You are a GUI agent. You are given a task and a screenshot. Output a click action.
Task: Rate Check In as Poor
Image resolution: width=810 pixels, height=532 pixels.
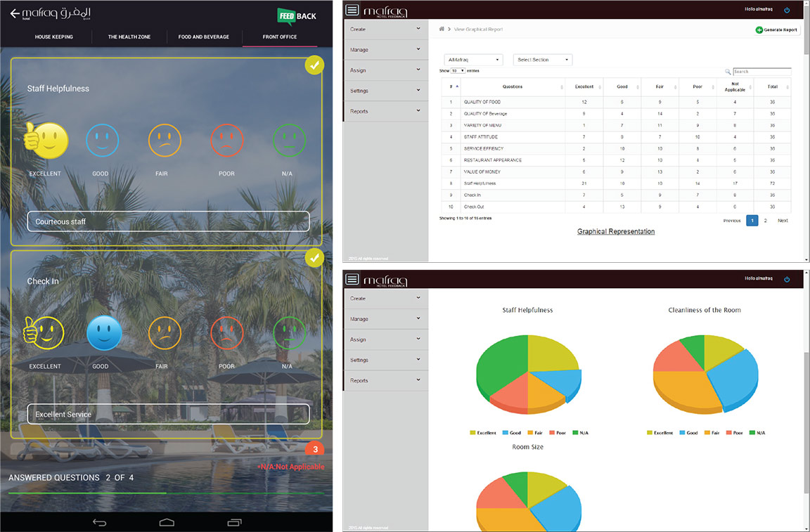click(x=227, y=332)
